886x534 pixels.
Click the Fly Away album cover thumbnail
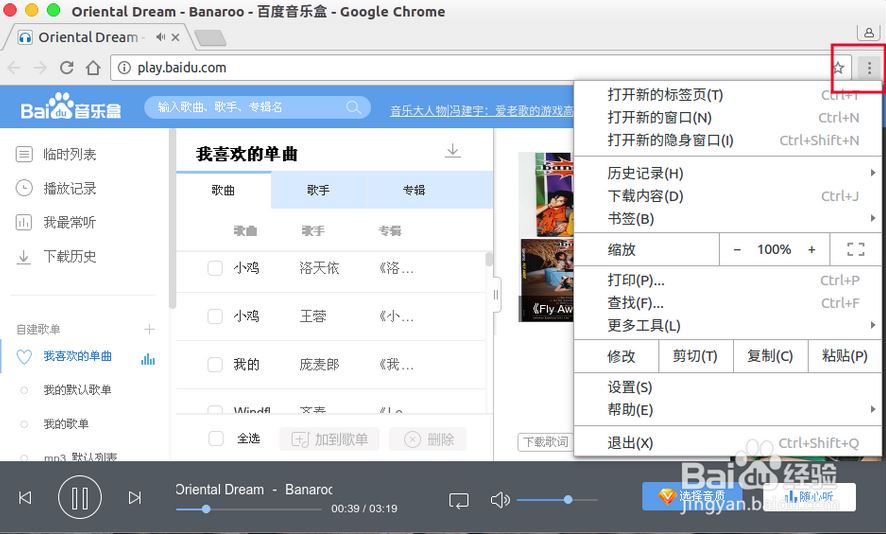coord(546,280)
